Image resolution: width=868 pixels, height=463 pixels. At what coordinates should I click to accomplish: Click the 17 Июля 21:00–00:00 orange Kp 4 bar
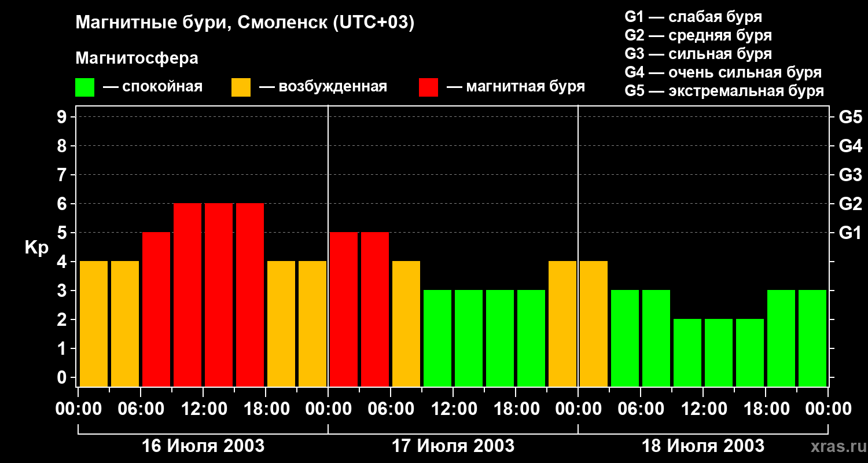tap(562, 324)
